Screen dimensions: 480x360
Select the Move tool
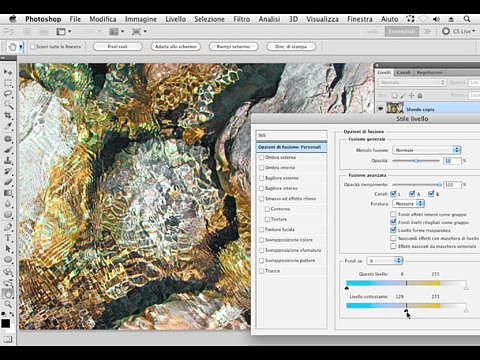pyautogui.click(x=8, y=72)
